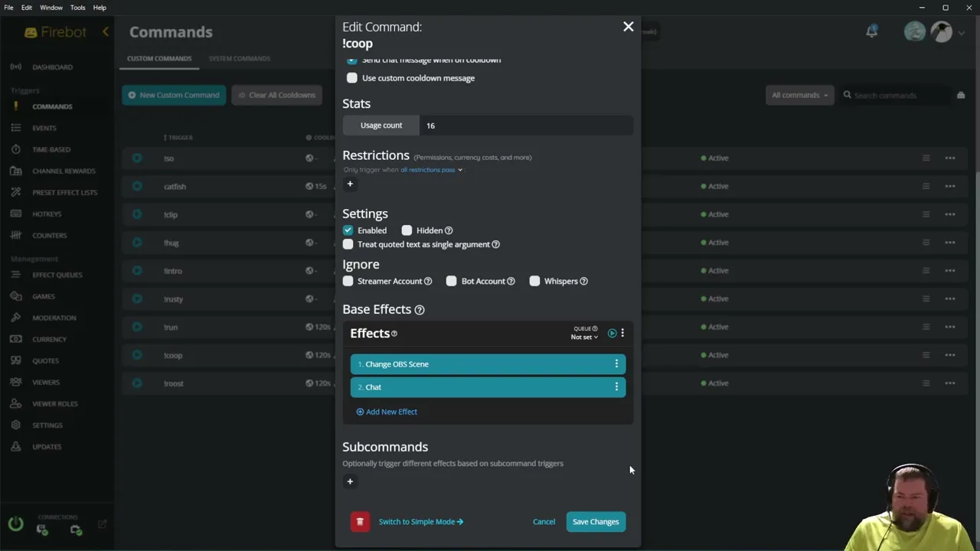Click the Usage count input field
This screenshot has width=980, height=551.
[x=525, y=126]
